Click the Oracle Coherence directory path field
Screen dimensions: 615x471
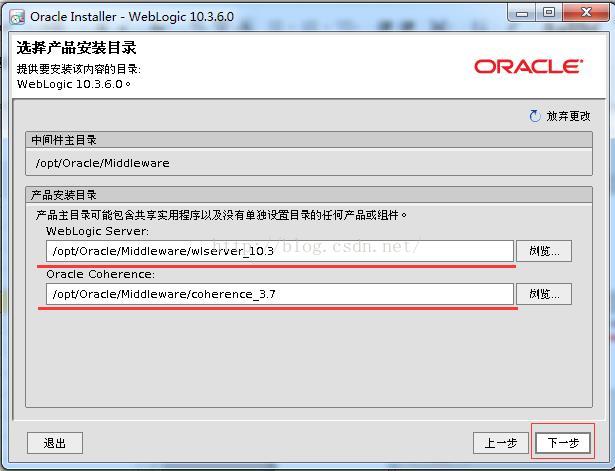(x=280, y=294)
